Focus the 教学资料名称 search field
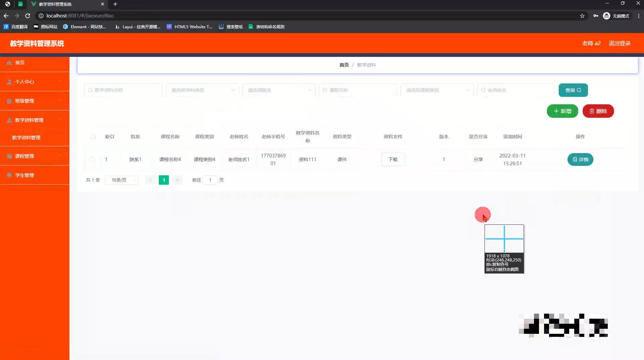 point(123,90)
